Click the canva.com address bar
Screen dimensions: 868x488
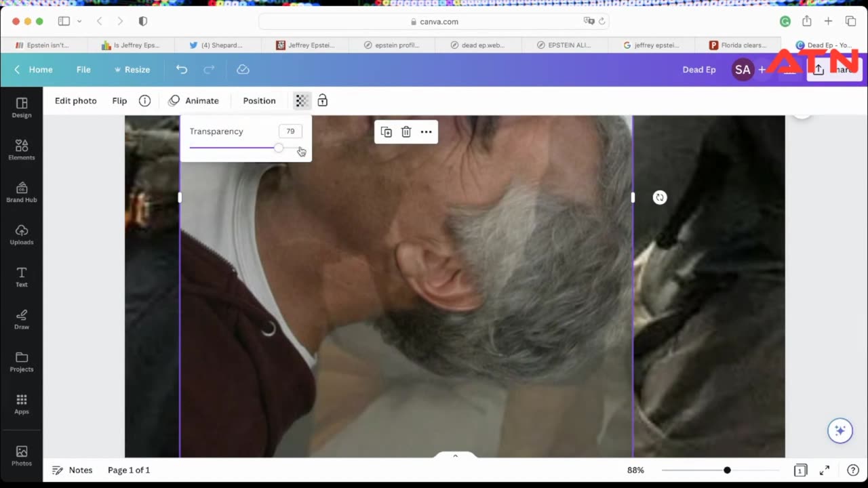tap(434, 22)
